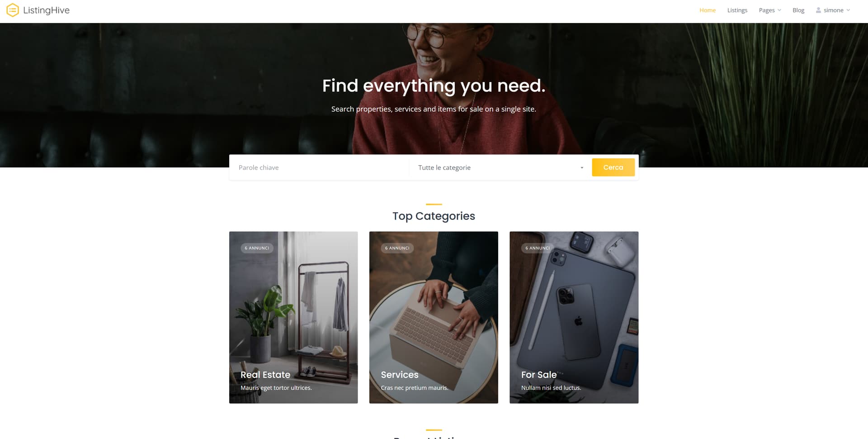Image resolution: width=868 pixels, height=439 pixels.
Task: Open the For Sale category card
Action: point(574,317)
